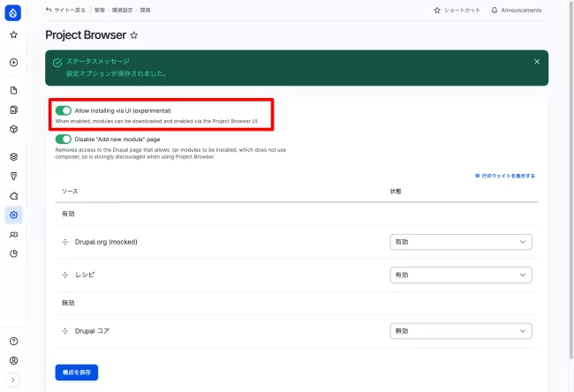The height and width of the screenshot is (392, 574).
Task: Click the 開発 breadcrumb link
Action: tap(146, 10)
